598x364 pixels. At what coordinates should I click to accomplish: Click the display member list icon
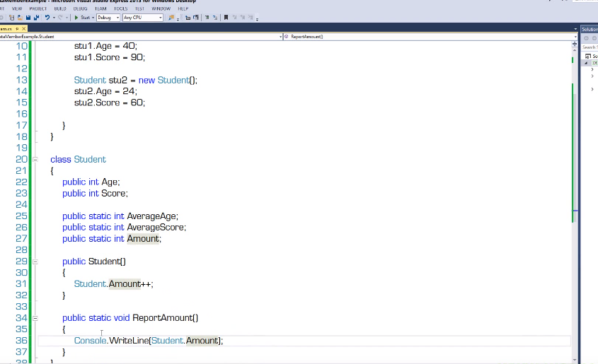[188, 18]
